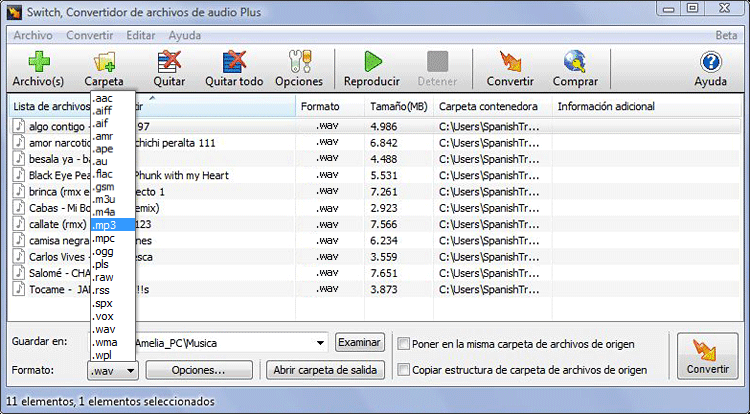
Task: Click the music note icon for Carlos Vives
Action: (19, 256)
